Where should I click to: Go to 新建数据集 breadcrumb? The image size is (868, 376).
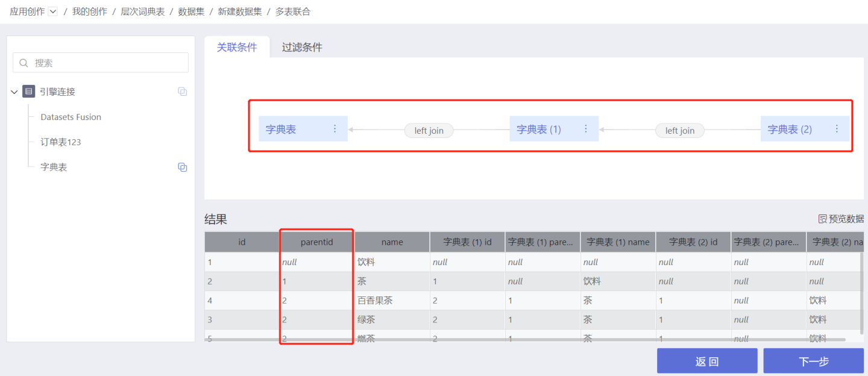click(240, 11)
